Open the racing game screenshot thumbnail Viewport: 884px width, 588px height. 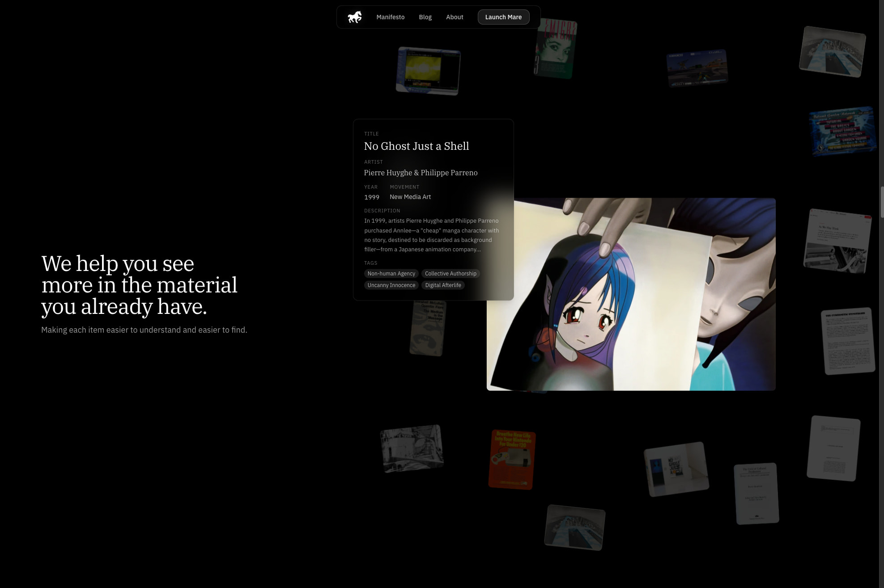tap(697, 68)
